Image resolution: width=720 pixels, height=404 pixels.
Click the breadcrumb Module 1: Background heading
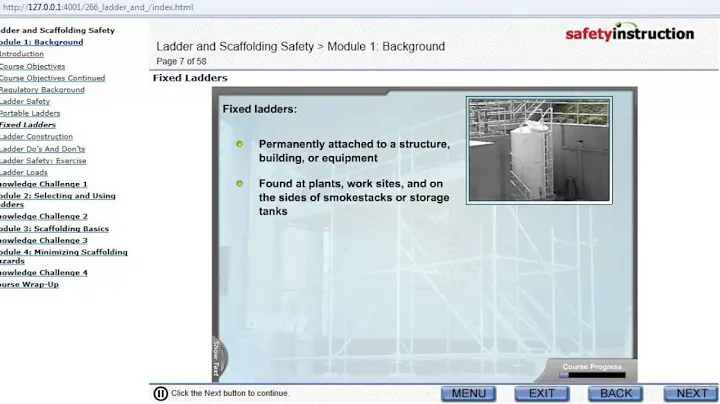point(386,46)
